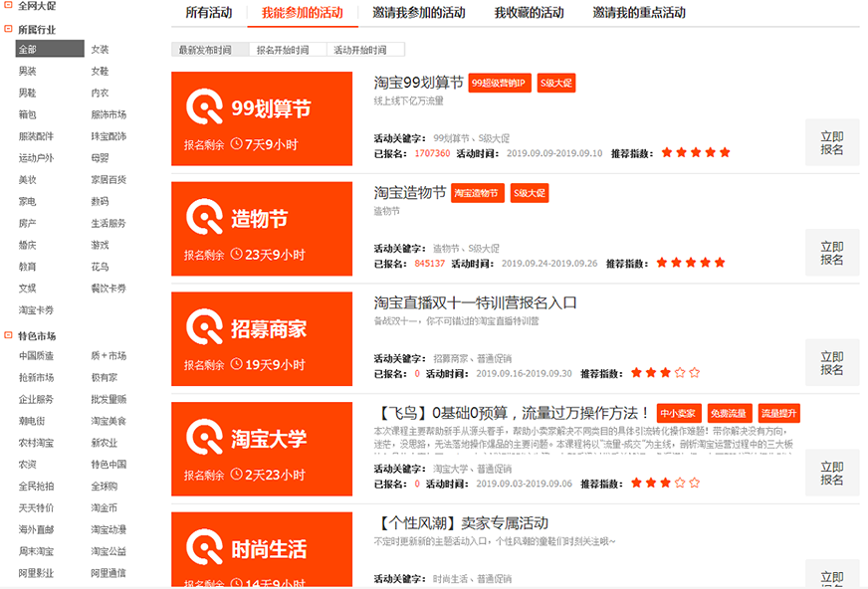
Task: Filter by 箱包 industry
Action: [x=27, y=114]
